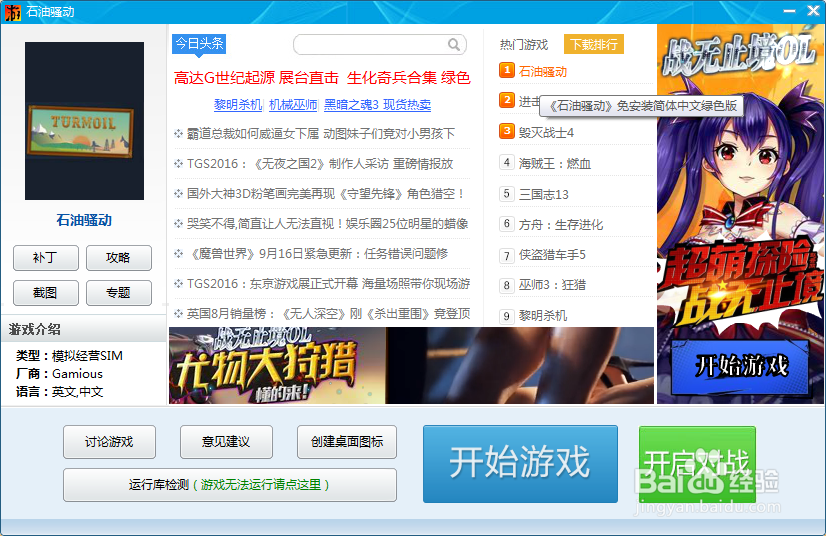Select 海贼王：燃血 in the hot games list
This screenshot has height=536, width=826.
(x=555, y=164)
